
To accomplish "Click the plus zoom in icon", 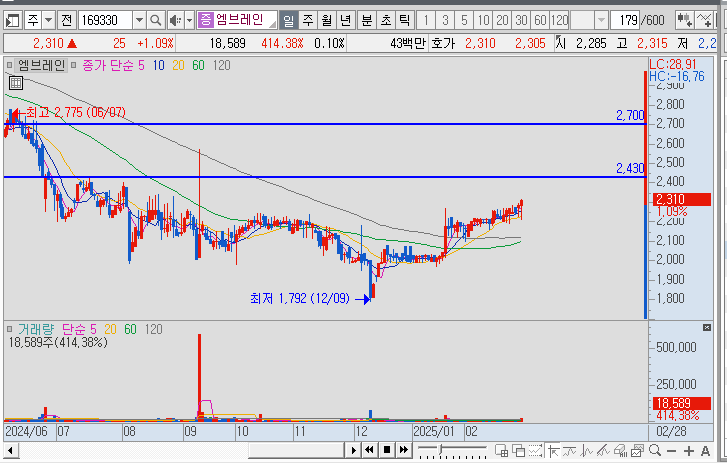I will click(x=689, y=450).
